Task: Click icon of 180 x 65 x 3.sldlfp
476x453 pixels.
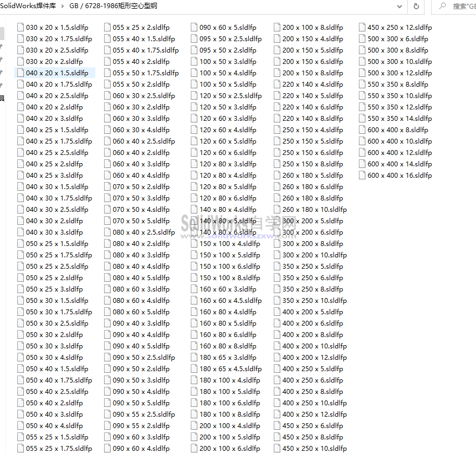Action: point(194,358)
